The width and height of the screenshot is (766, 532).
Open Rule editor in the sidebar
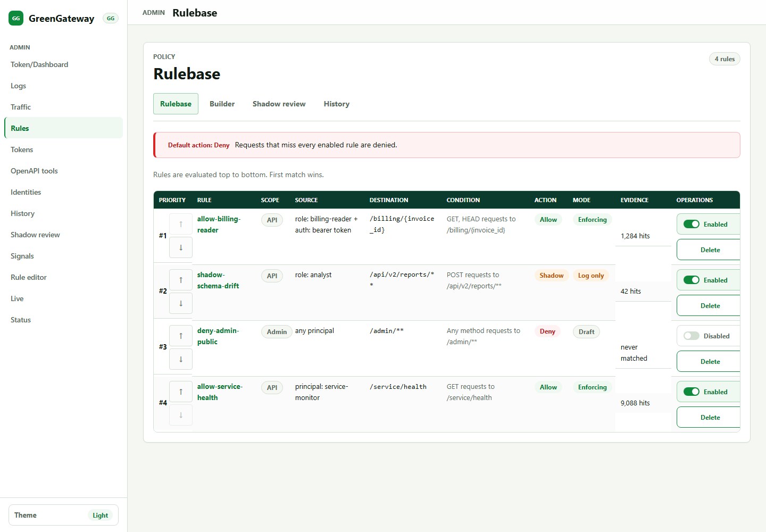64,277
